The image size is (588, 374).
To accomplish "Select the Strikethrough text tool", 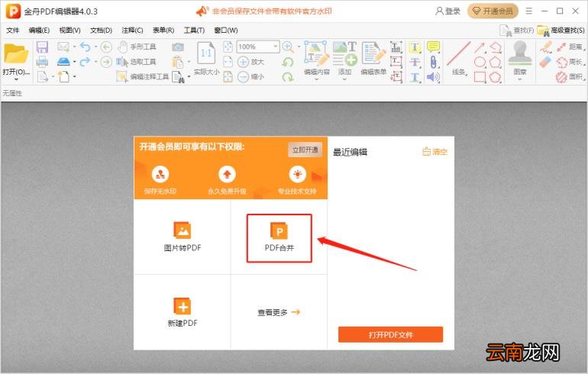I will pos(415,63).
